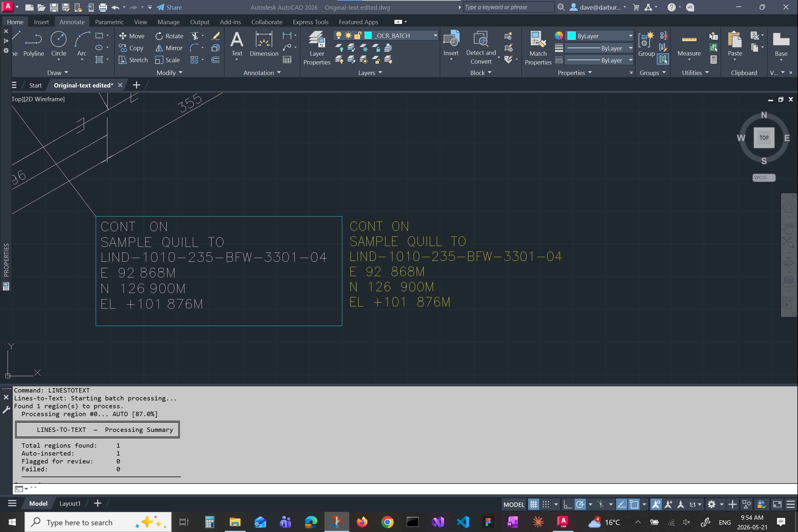Toggle Clean Screen in status bar

pos(777,505)
